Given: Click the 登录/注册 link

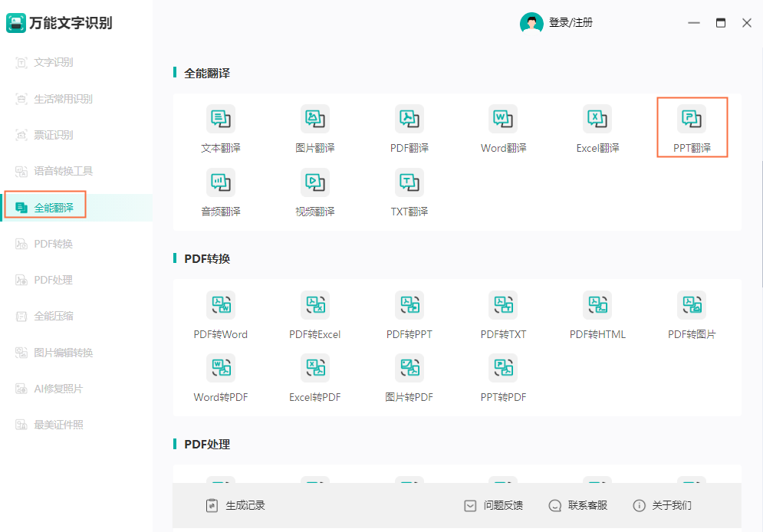Looking at the screenshot, I should (571, 23).
